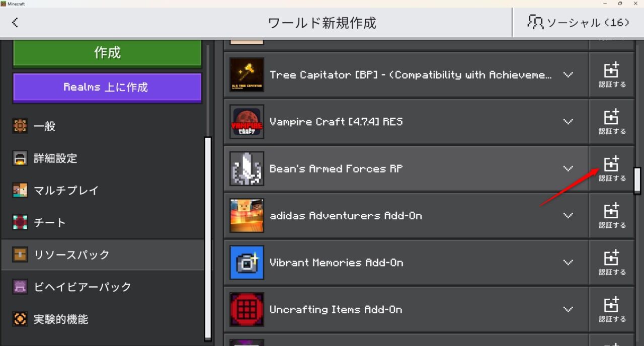Expand adidas Adventurers Add-On details
The width and height of the screenshot is (644, 346).
(x=568, y=215)
